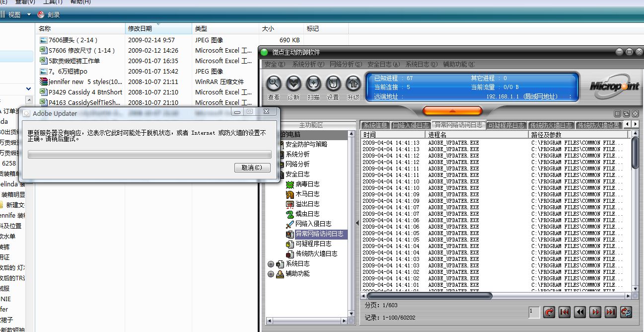Select 网络分析 in the tree panel
The height and width of the screenshot is (332, 644).
297,164
